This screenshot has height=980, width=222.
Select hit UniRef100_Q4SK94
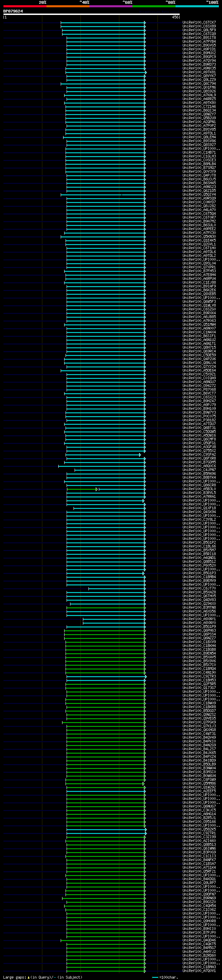199,512
